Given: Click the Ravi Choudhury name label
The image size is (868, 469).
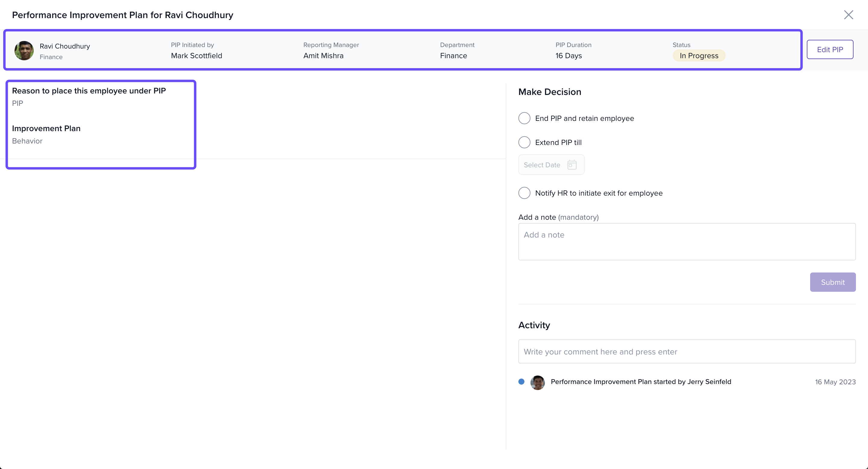Looking at the screenshot, I should [65, 46].
